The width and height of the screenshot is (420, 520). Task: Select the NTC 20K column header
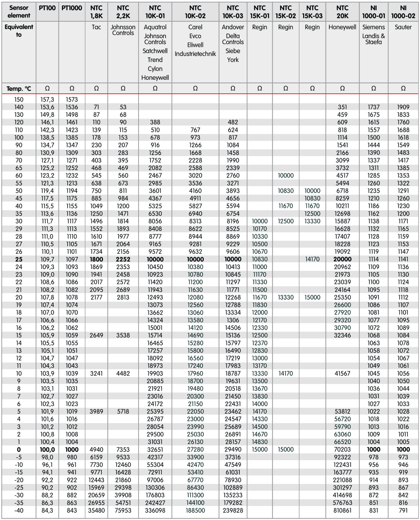342,12
